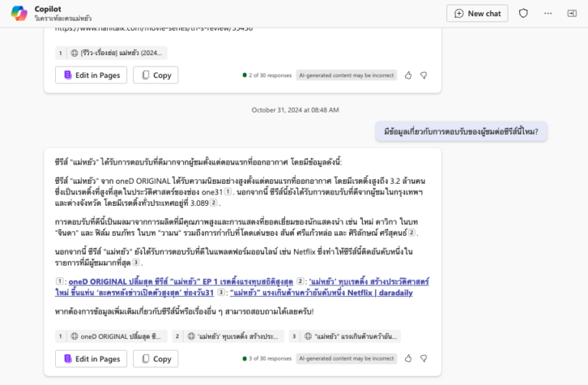Click the 'Copilot' title text

pyautogui.click(x=47, y=9)
